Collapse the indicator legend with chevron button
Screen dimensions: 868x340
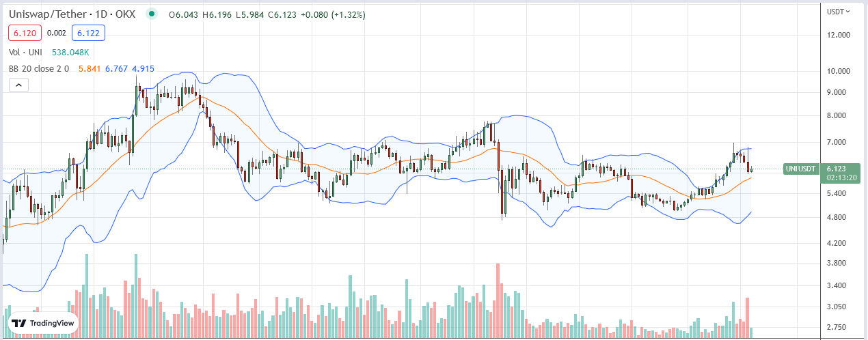click(18, 85)
